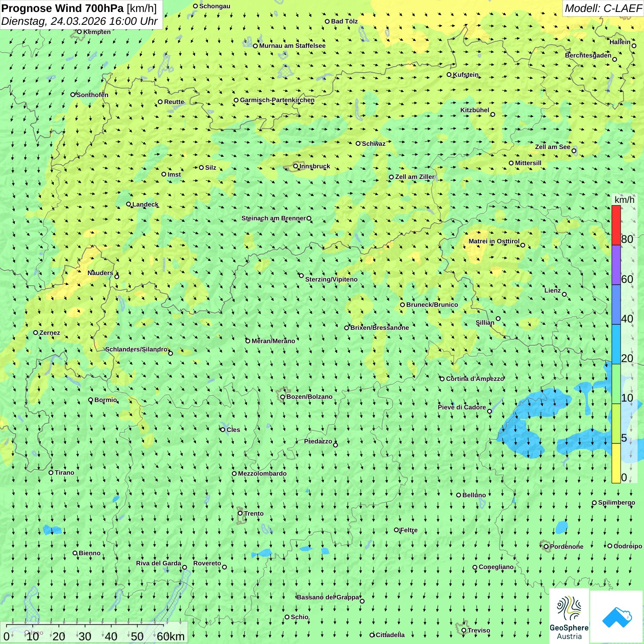Click the 'Kempten' label
This screenshot has width=644, height=644.
click(x=97, y=32)
